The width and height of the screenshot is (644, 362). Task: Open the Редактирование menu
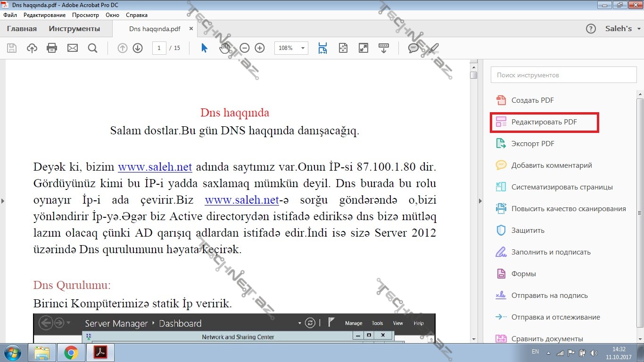click(44, 15)
